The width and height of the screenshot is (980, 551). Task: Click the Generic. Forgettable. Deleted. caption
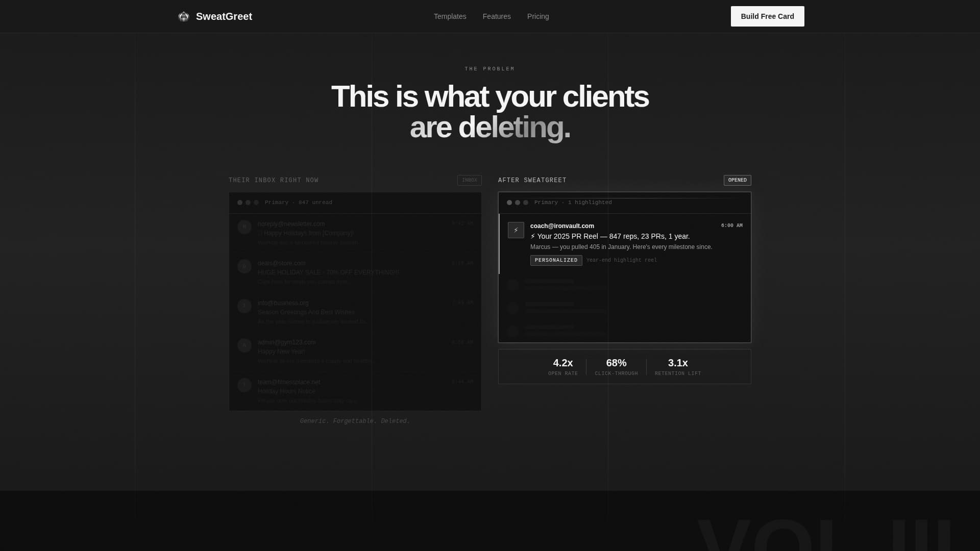tap(355, 421)
